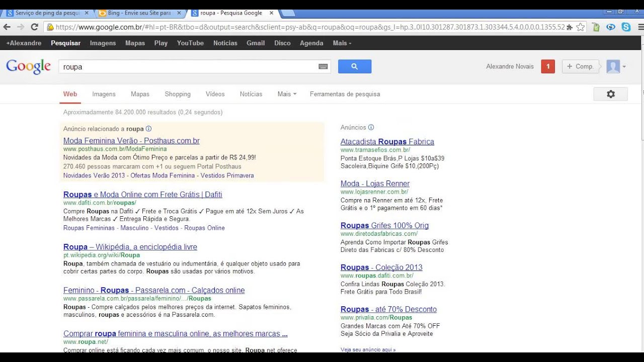Image resolution: width=644 pixels, height=362 pixels.
Task: Click 'Veja seu anúncio aqui »' link
Action: tap(368, 349)
